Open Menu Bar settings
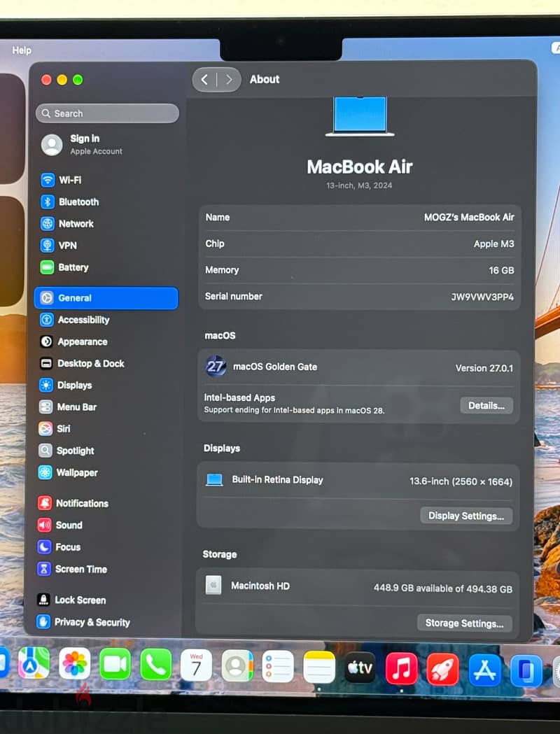560x734 pixels. pos(68,407)
